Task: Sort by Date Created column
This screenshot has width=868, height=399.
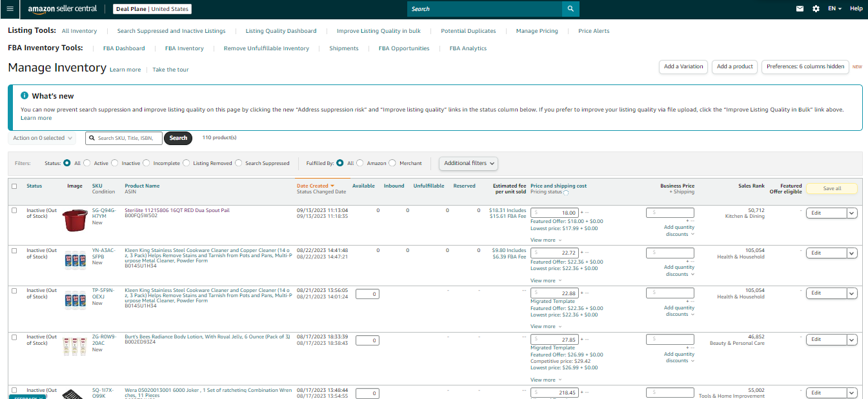Action: (x=316, y=186)
